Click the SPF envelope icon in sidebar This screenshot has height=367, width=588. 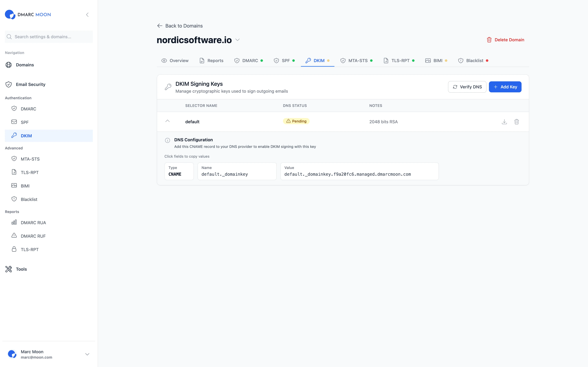14,122
